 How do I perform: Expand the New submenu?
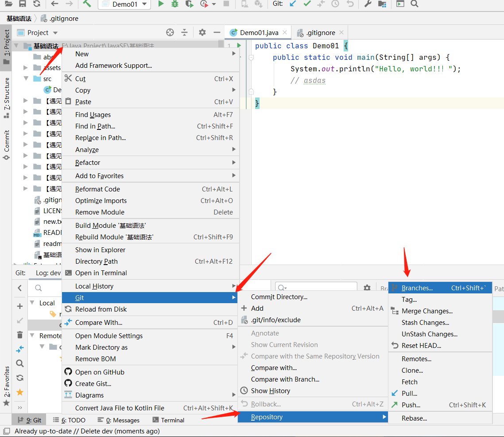tap(150, 54)
